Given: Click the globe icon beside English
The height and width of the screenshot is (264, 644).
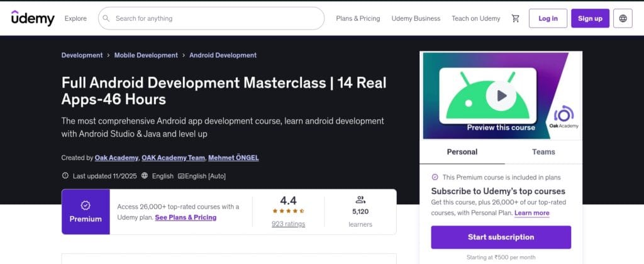Looking at the screenshot, I should coord(145,176).
